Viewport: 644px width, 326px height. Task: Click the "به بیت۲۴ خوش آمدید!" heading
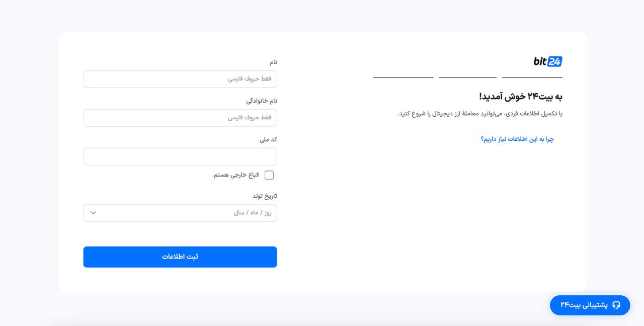[x=520, y=97]
